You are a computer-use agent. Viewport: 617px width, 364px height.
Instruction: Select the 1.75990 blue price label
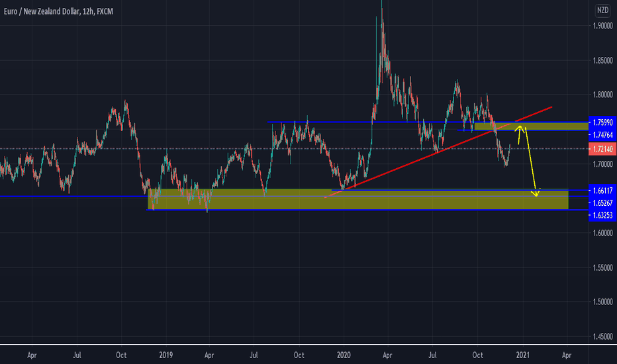pos(602,122)
